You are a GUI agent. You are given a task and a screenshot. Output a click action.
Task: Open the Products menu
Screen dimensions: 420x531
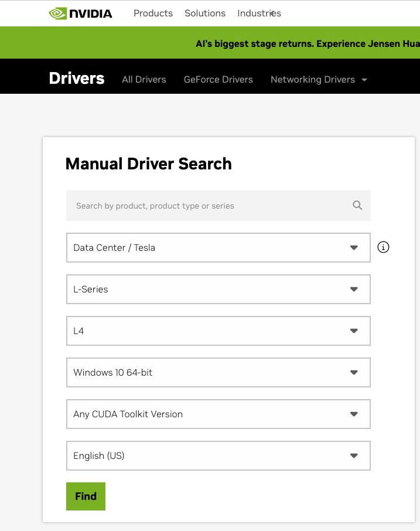pos(153,13)
